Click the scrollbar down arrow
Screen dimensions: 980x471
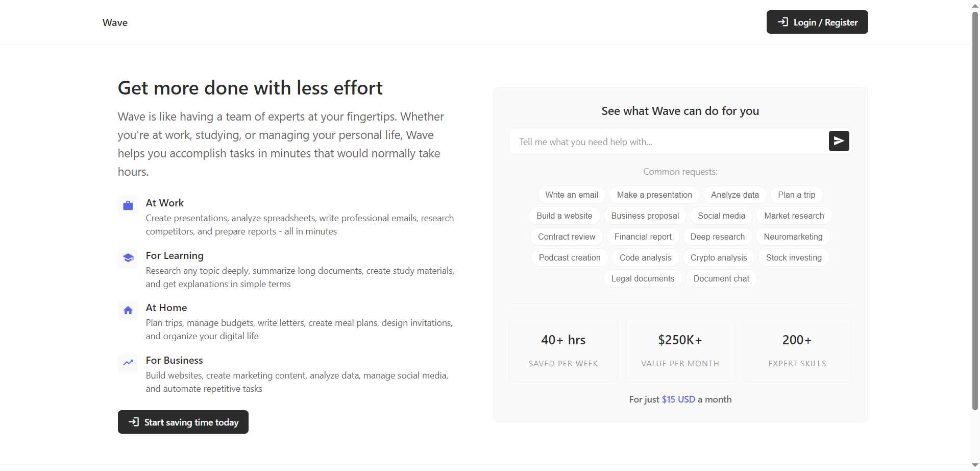(x=975, y=465)
